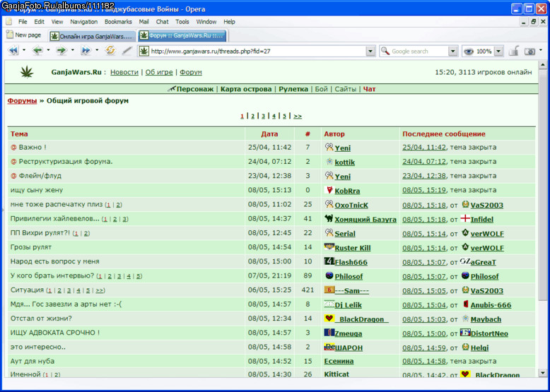Open the zoom 100% dropdown

[498, 51]
